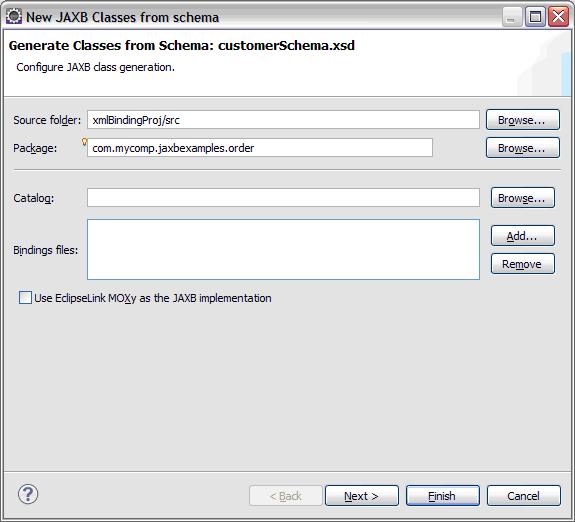Image resolution: width=575 pixels, height=522 pixels.
Task: Maximize the New JAXB Classes dialog
Action: pos(535,17)
